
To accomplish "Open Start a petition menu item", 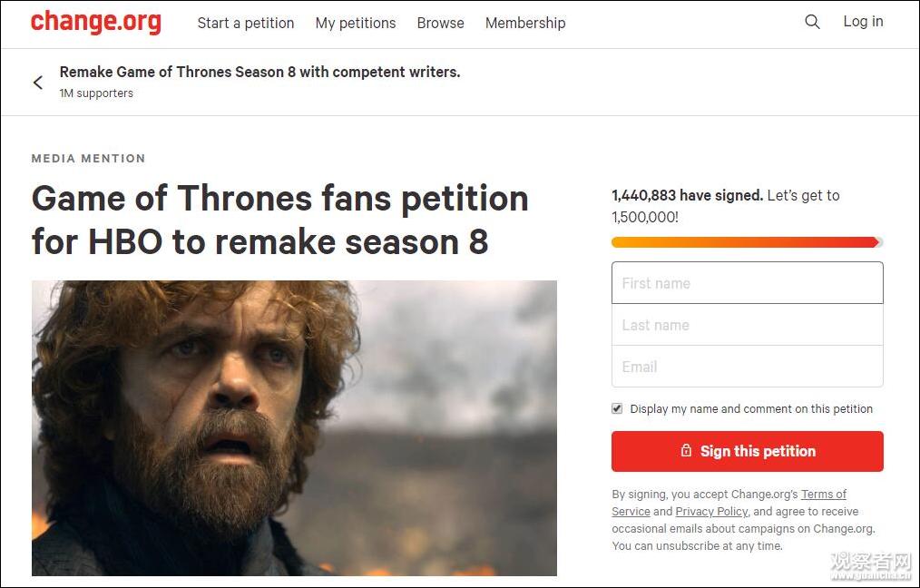I will point(246,23).
